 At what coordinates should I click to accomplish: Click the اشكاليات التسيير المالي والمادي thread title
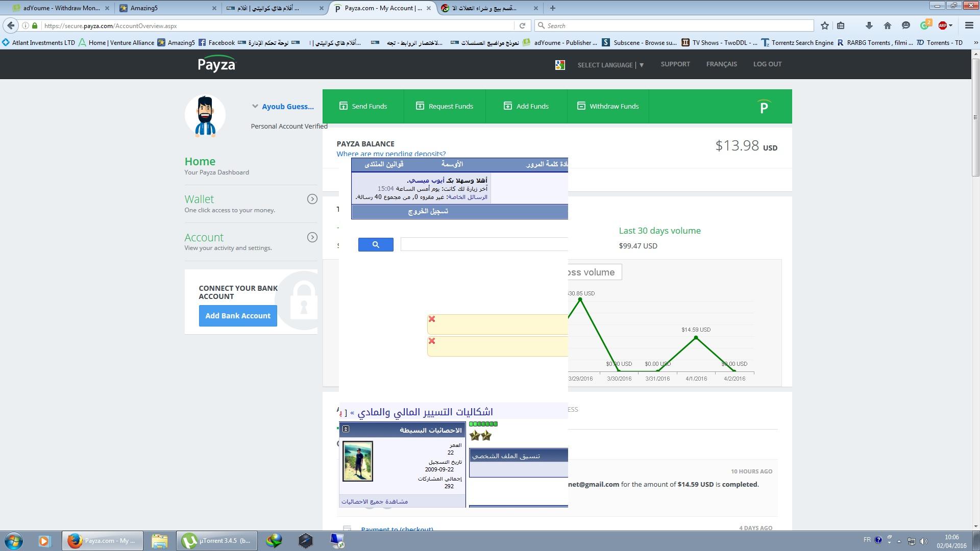coord(425,412)
